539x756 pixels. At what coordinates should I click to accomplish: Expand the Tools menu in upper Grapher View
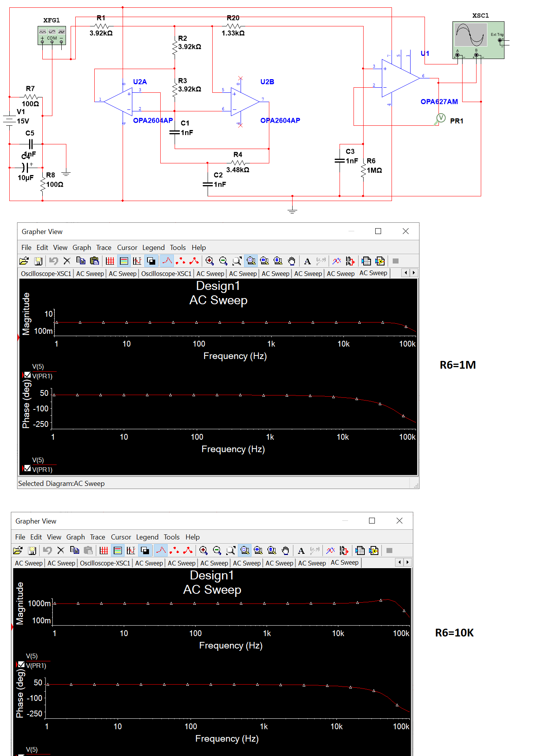(x=178, y=248)
